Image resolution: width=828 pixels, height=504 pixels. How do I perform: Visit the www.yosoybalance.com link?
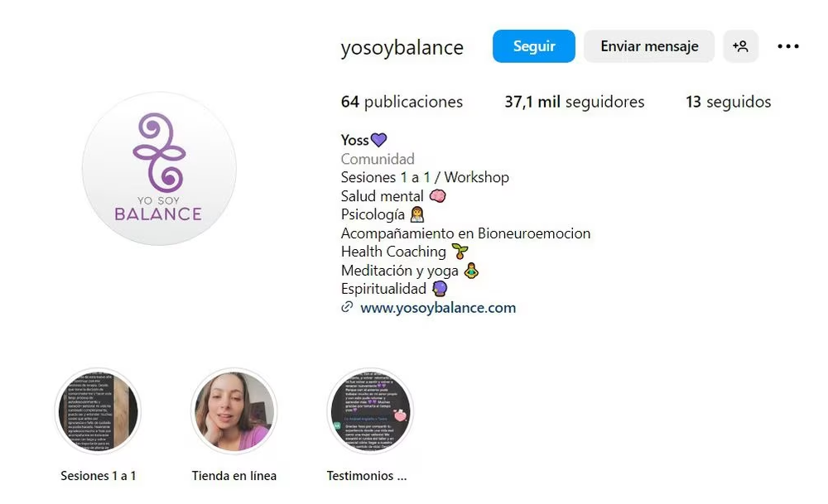pos(438,308)
